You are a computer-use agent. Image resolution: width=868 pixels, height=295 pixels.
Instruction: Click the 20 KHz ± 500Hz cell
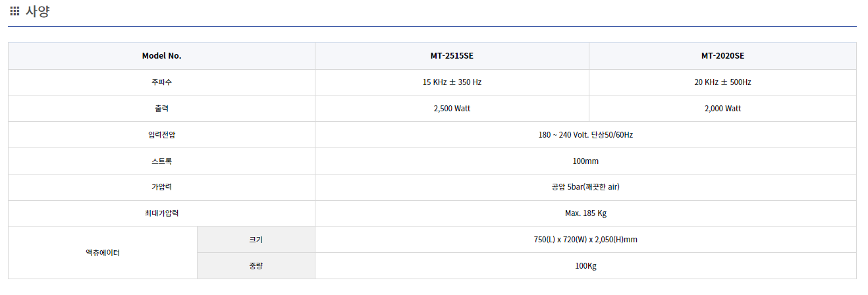(722, 82)
